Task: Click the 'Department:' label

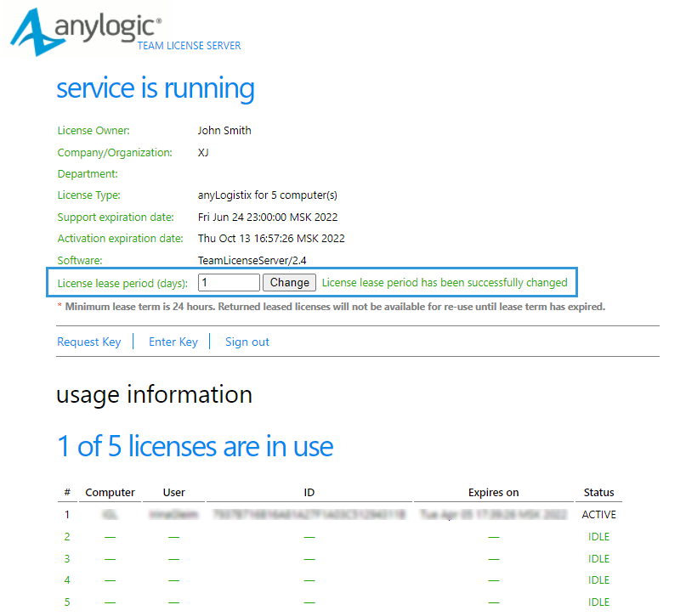Action: (x=88, y=174)
